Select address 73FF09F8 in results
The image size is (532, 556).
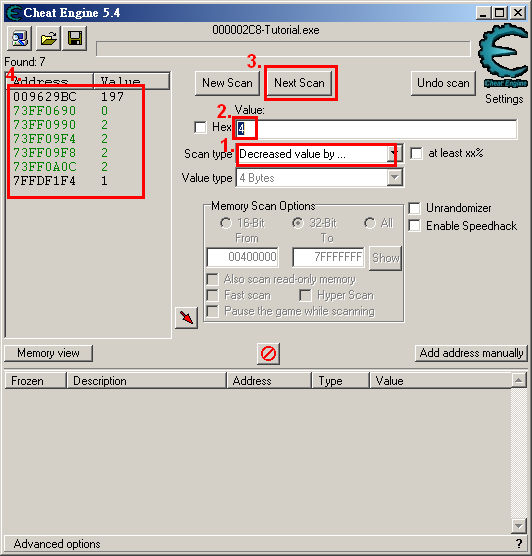pyautogui.click(x=45, y=153)
